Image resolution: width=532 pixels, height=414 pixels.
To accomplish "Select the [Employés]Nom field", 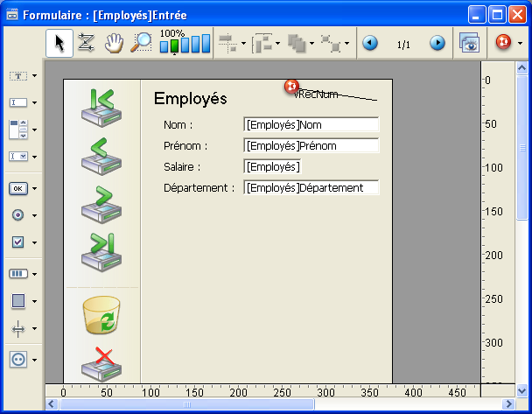I will tap(311, 125).
